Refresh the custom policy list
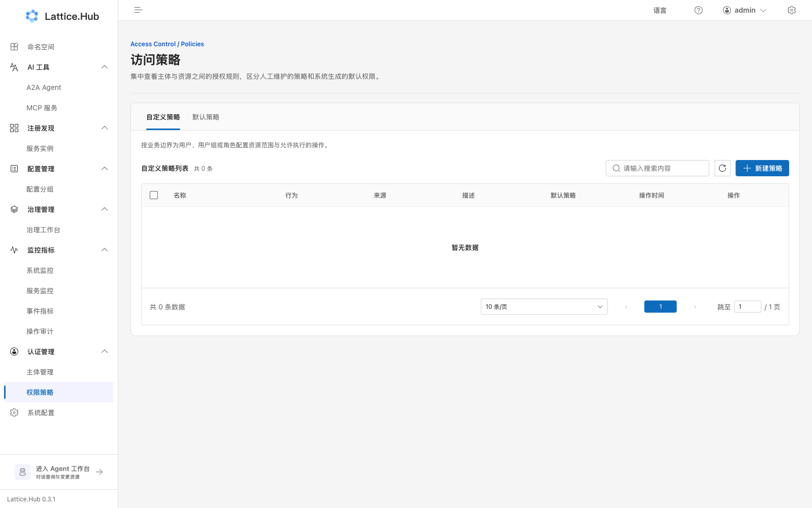 722,168
